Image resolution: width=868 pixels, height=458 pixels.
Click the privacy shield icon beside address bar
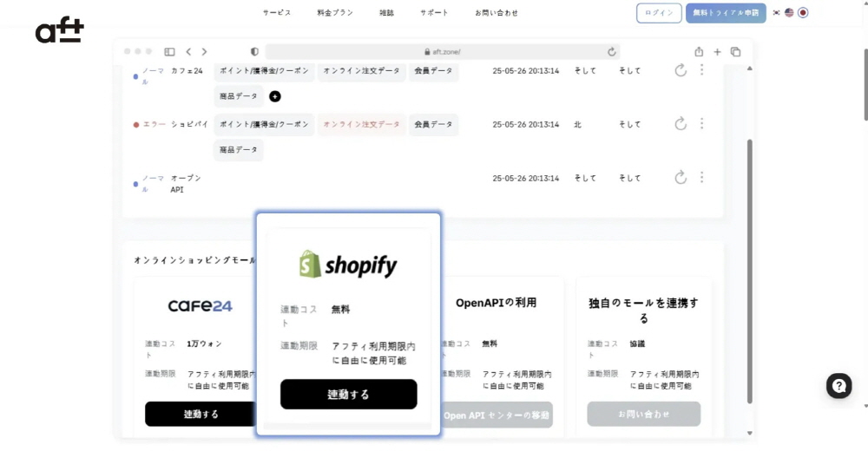coord(254,51)
